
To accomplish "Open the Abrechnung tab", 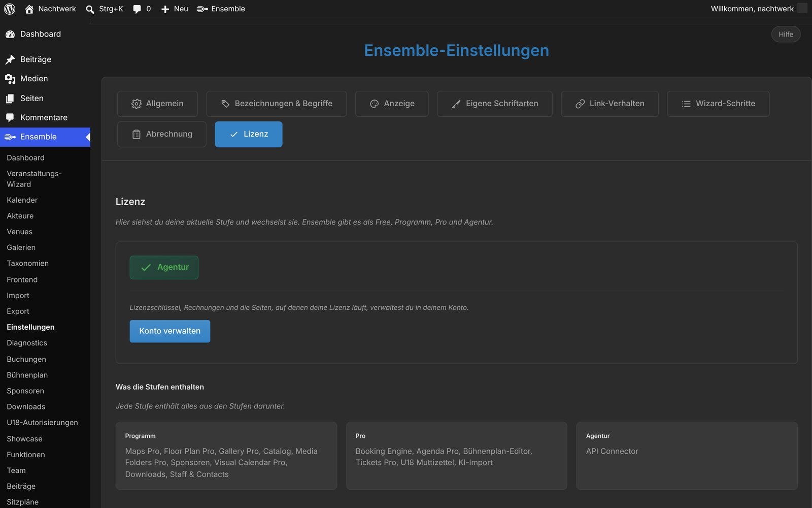I will (162, 134).
